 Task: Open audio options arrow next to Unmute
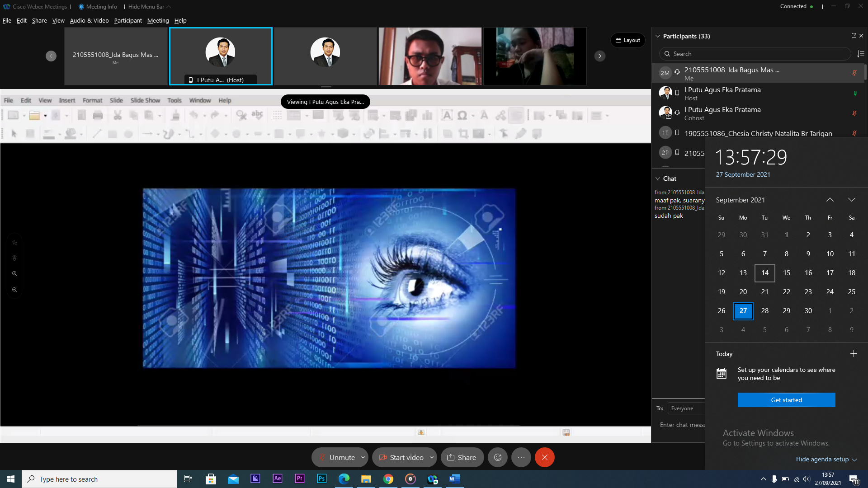(x=363, y=457)
